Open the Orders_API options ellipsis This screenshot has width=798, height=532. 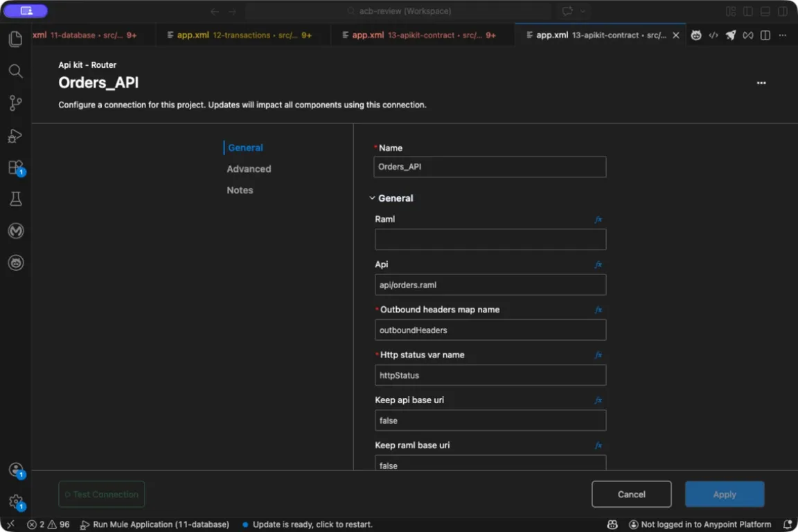point(761,83)
